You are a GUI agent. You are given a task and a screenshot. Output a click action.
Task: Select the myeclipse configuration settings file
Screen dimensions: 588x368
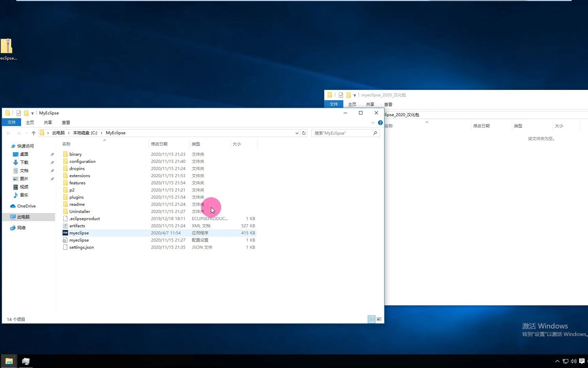(79, 240)
